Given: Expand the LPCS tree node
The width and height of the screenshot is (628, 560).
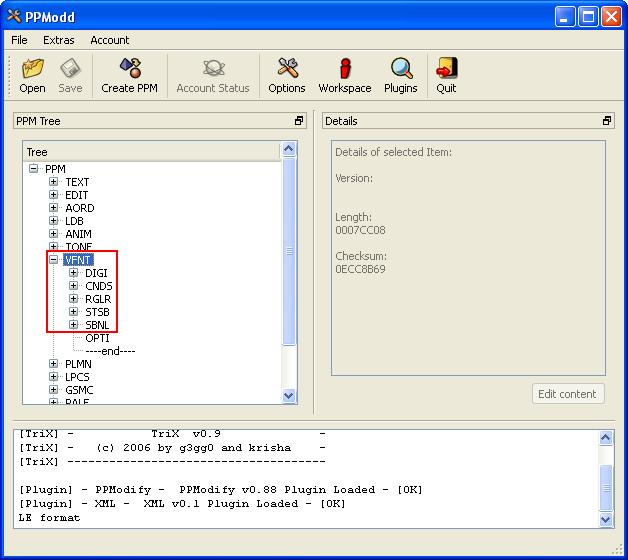Looking at the screenshot, I should tap(53, 377).
